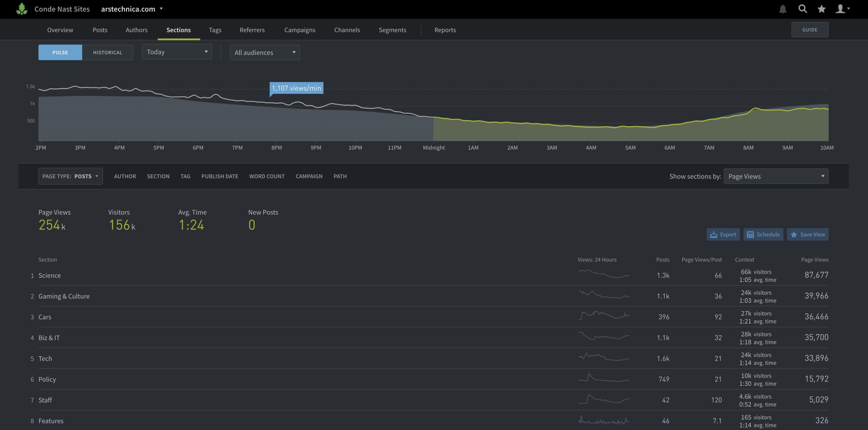Image resolution: width=868 pixels, height=430 pixels.
Task: Switch to the Referrers tab
Action: tap(252, 30)
